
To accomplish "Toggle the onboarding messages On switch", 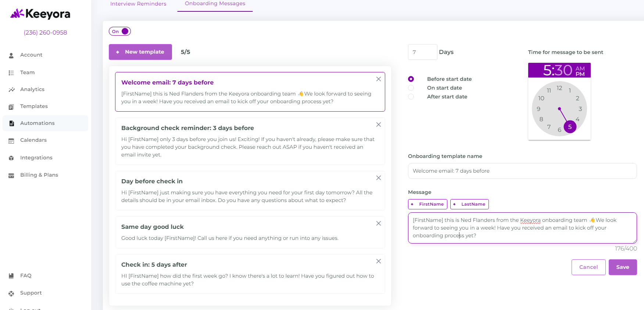I will pyautogui.click(x=120, y=31).
